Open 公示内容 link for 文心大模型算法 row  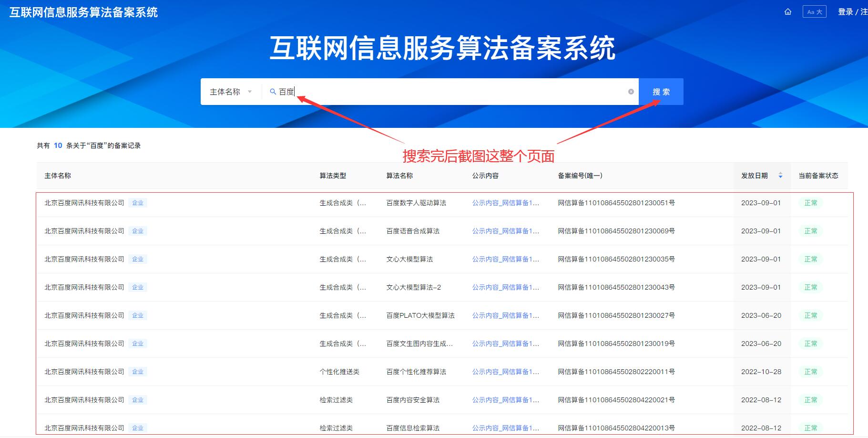506,259
